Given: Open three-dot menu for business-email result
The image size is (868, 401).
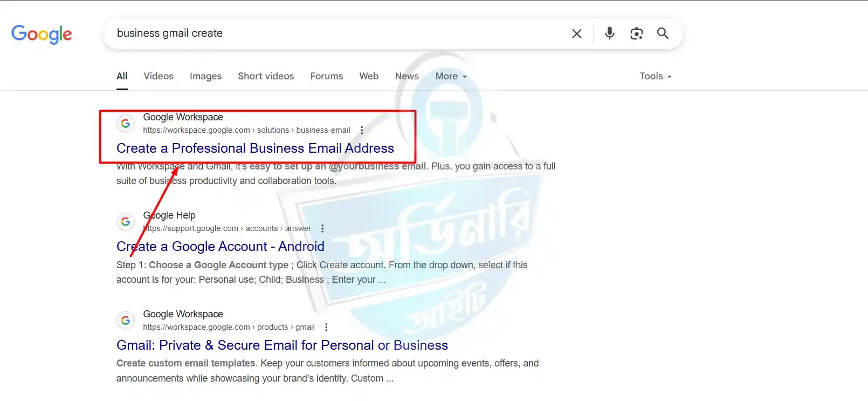Looking at the screenshot, I should pyautogui.click(x=362, y=130).
